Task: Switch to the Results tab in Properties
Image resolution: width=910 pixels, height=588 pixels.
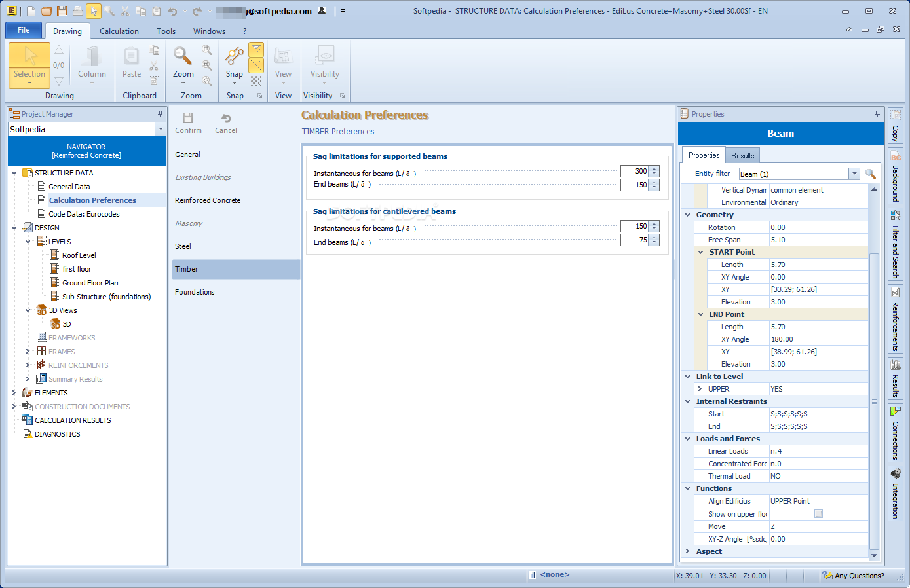Action: (x=743, y=155)
